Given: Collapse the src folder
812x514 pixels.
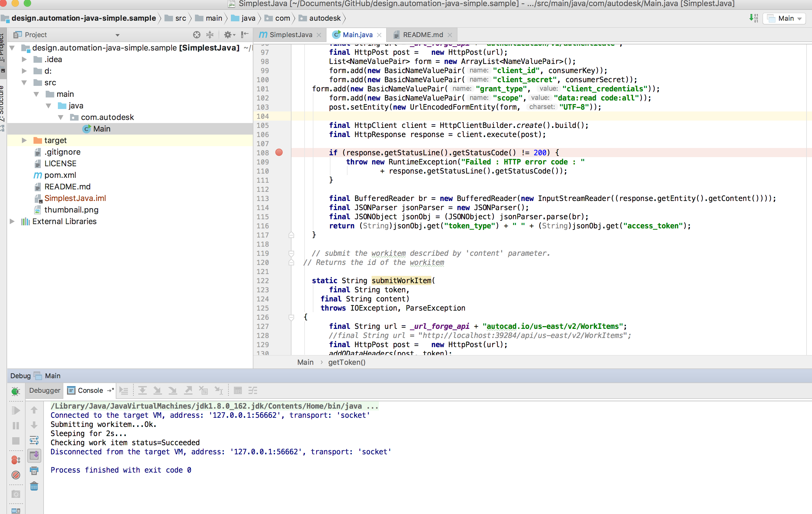Looking at the screenshot, I should point(24,83).
